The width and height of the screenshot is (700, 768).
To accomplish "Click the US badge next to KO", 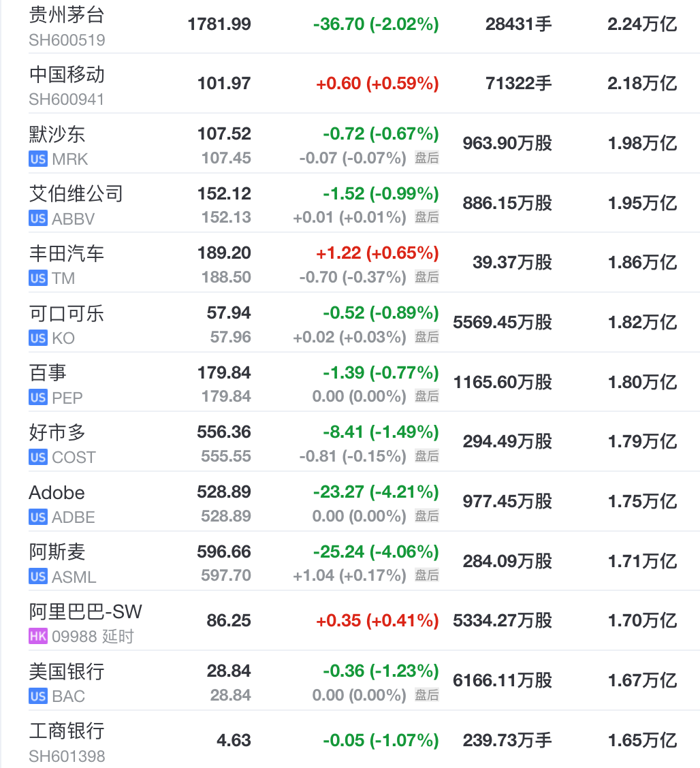I will coord(38,338).
